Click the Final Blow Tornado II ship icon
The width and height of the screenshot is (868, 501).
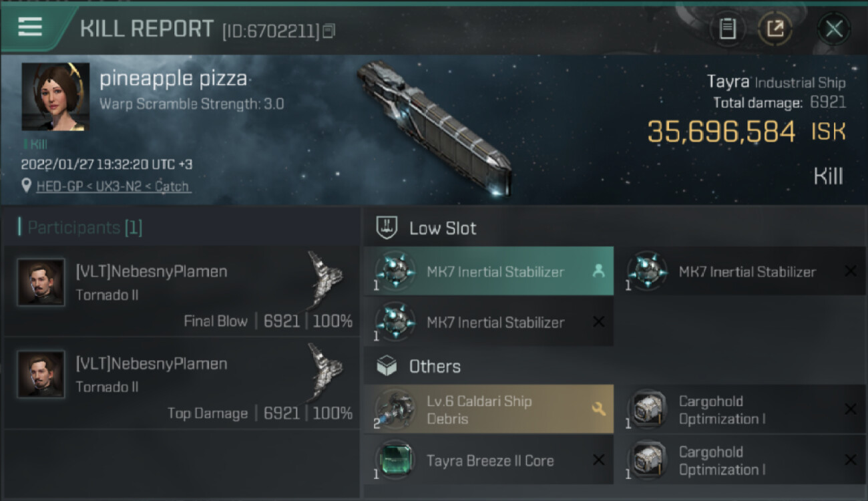[x=325, y=273]
